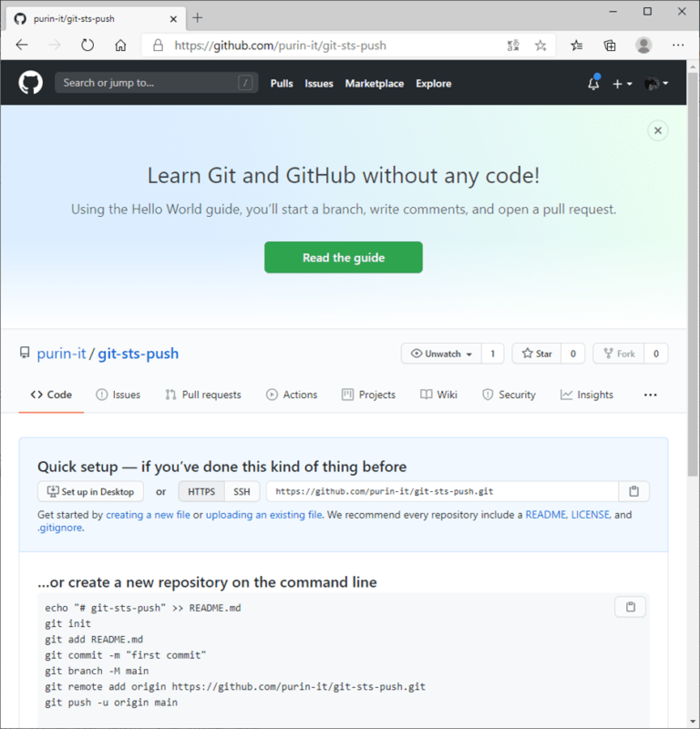Click the Read the guide button

point(343,257)
